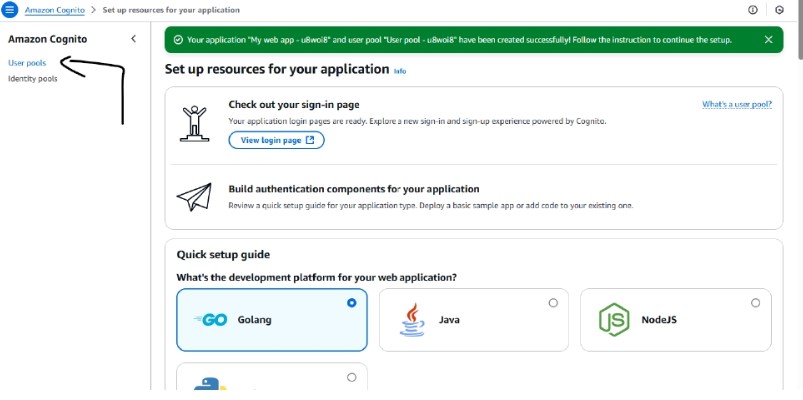Image resolution: width=803 pixels, height=400 pixels.
Task: Click the Golang GO logo icon
Action: click(210, 320)
